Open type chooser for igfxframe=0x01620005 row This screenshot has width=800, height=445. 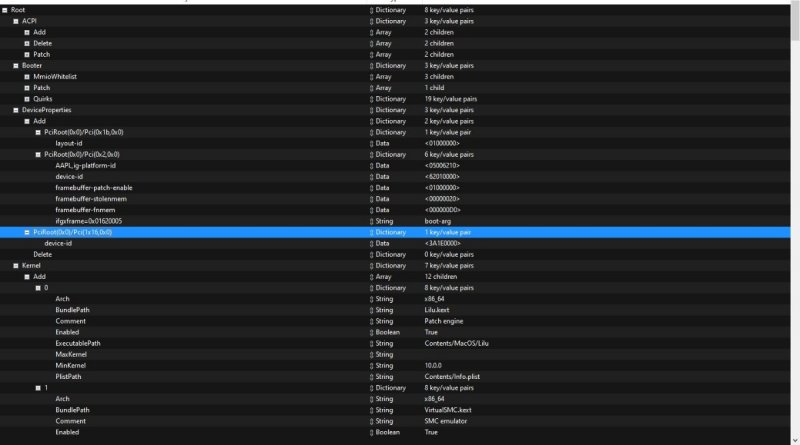tap(371, 221)
